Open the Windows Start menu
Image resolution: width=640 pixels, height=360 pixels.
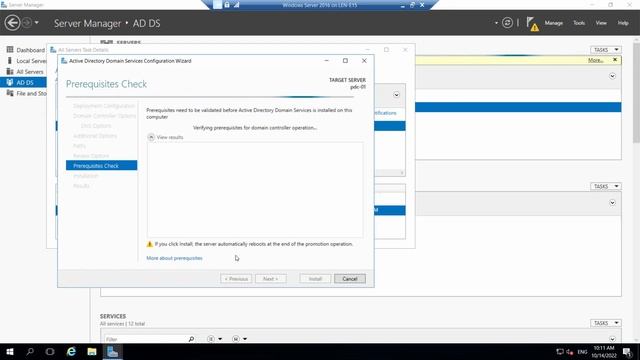click(x=10, y=351)
